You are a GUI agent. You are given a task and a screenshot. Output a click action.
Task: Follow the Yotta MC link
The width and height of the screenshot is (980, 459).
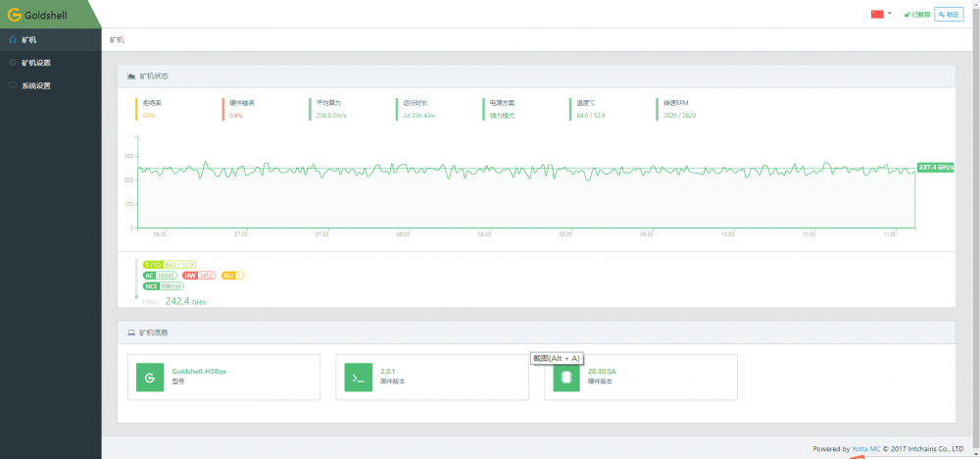point(866,448)
